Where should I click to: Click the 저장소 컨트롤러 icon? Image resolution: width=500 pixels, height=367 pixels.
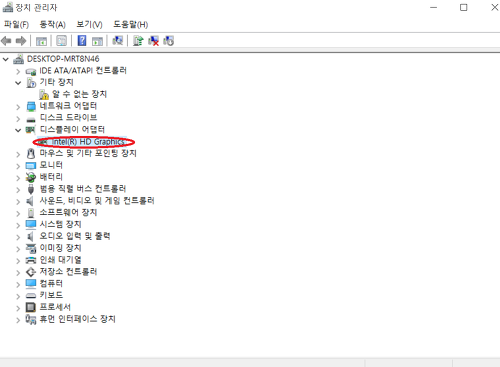[x=31, y=272]
